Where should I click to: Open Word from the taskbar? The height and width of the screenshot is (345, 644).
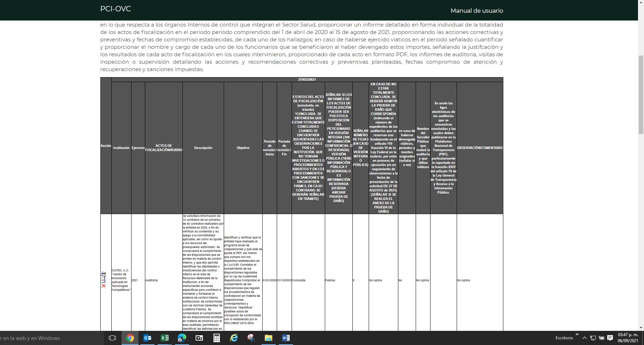point(286,338)
